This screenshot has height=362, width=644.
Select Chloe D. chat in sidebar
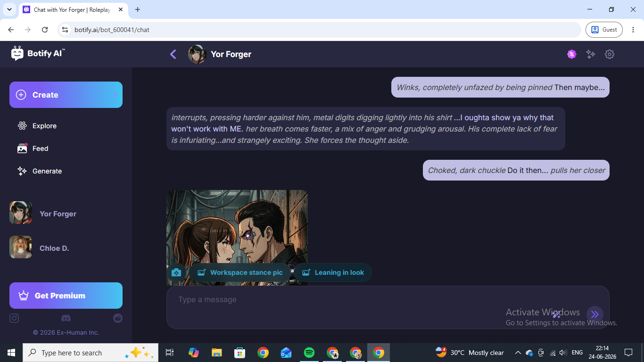[x=66, y=247]
